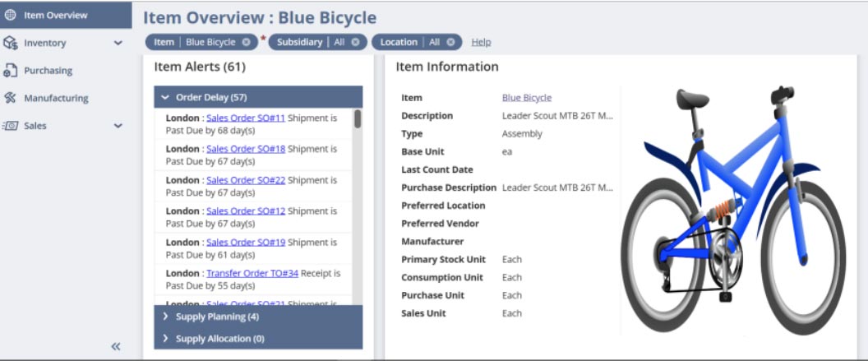Click the Manufacturing tools icon
Screen dimensions: 868x361
tap(10, 98)
